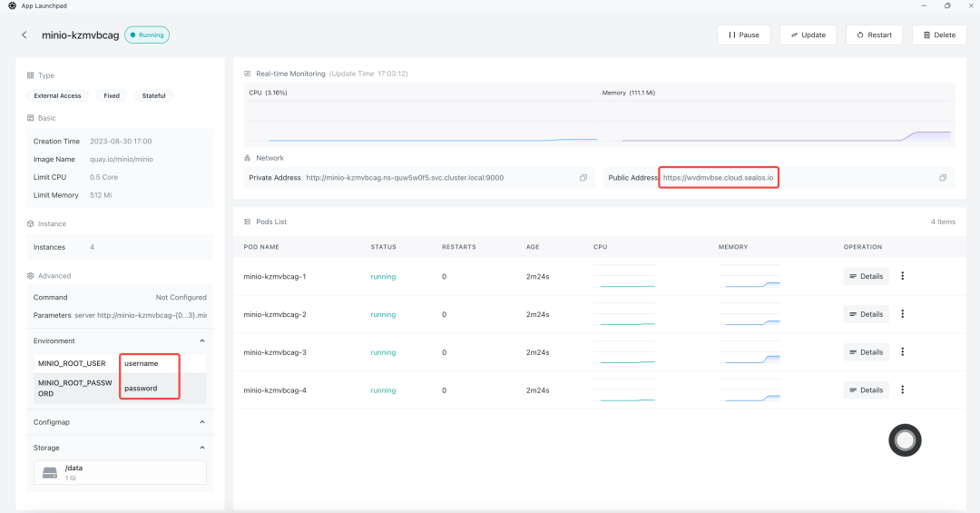980x513 pixels.
Task: Click memory sparkline for minio-kzmvbcag-3
Action: click(x=750, y=352)
